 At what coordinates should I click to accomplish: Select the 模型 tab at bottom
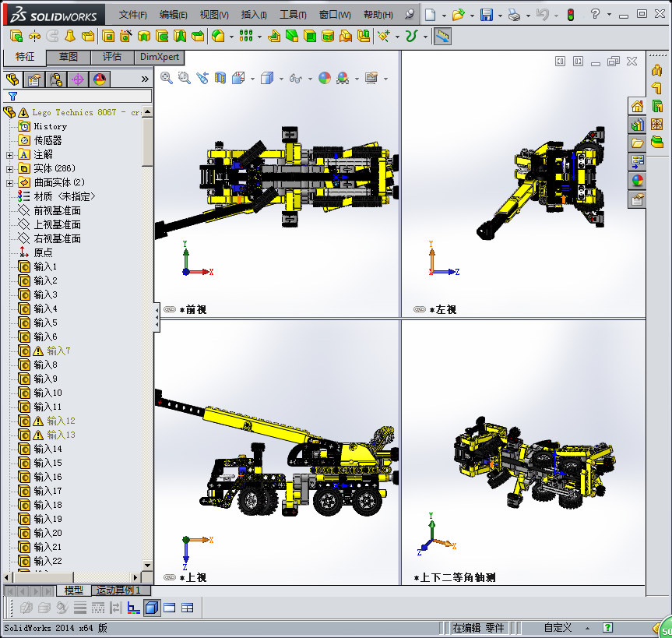pos(74,590)
